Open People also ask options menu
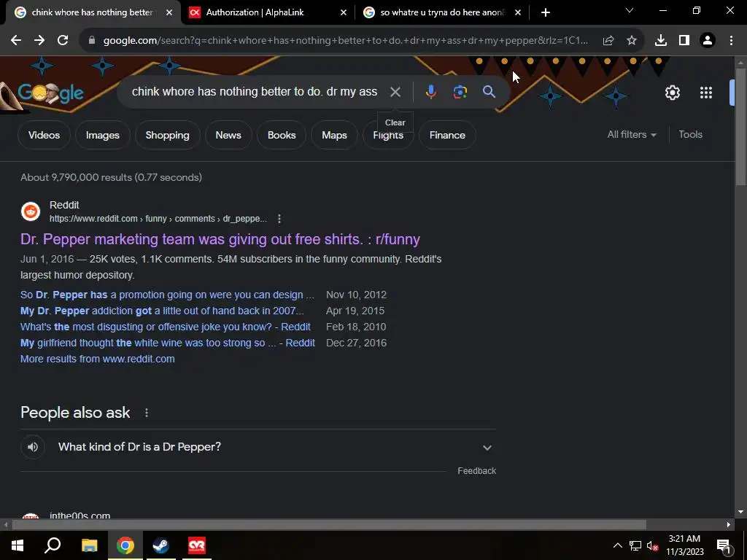Viewport: 747px width, 560px height. click(x=146, y=413)
